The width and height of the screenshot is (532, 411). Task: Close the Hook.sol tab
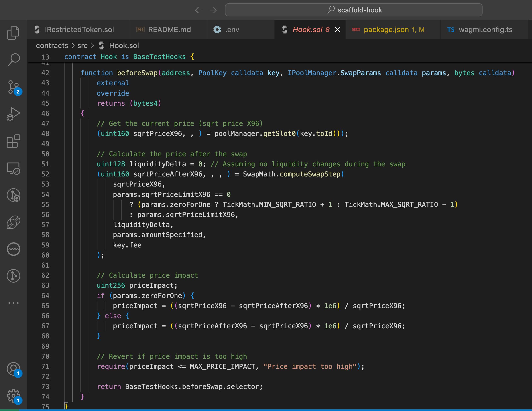[338, 30]
